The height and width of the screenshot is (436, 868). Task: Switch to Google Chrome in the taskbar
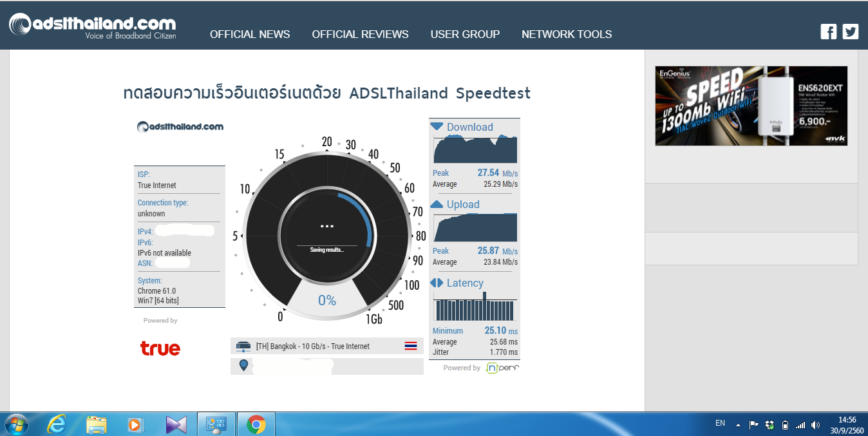(256, 424)
